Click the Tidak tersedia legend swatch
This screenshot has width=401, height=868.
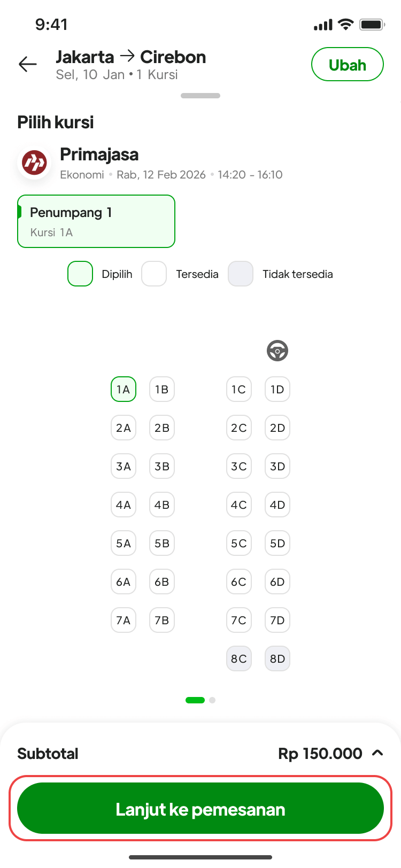241,274
